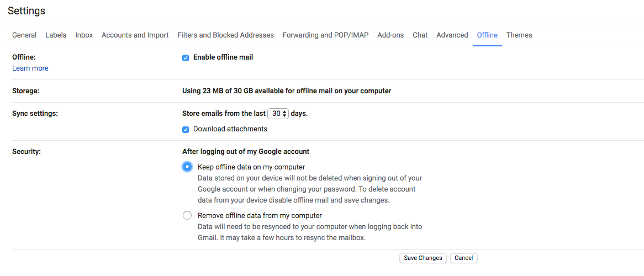This screenshot has height=276, width=644.
Task: Open the General settings tab
Action: [x=24, y=35]
